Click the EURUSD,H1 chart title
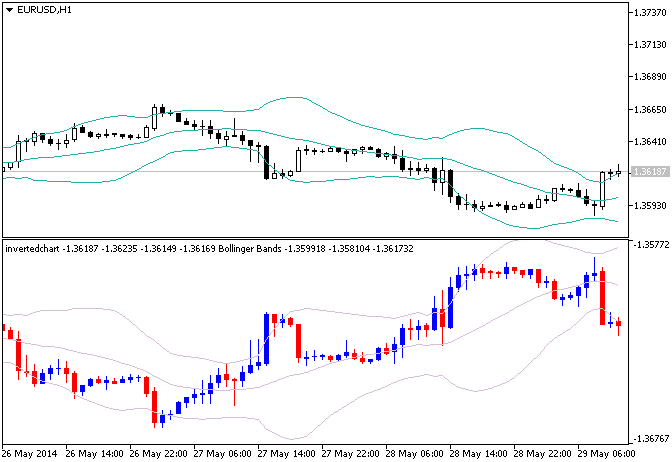 pos(44,10)
